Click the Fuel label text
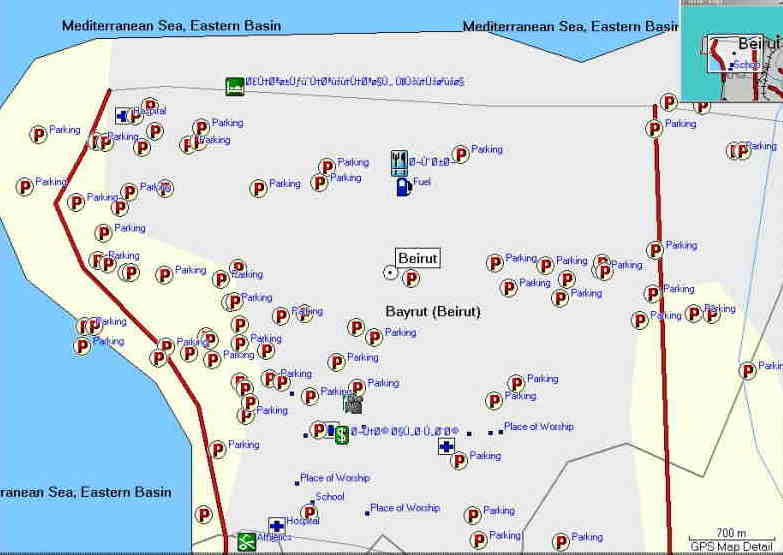 (x=422, y=182)
